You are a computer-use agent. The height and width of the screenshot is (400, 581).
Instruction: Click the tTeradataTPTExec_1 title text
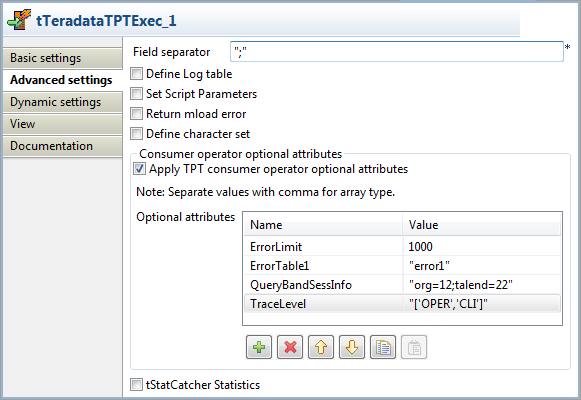pyautogui.click(x=106, y=21)
